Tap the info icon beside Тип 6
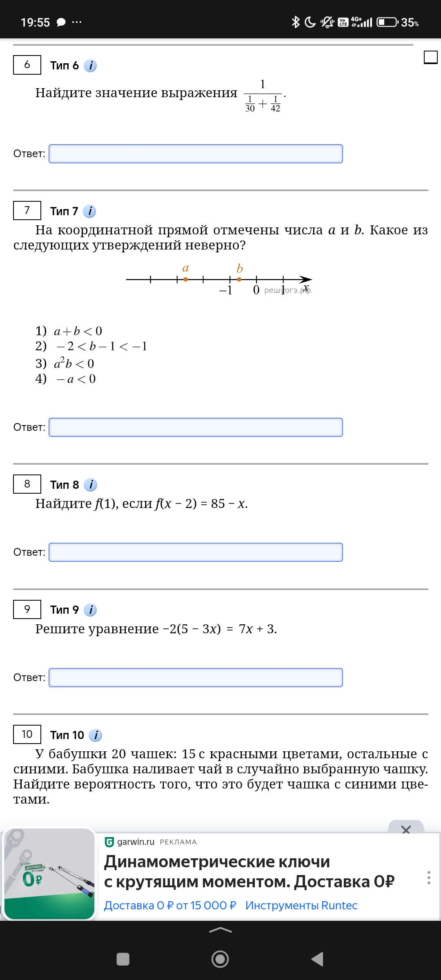This screenshot has width=441, height=980. pos(90,65)
